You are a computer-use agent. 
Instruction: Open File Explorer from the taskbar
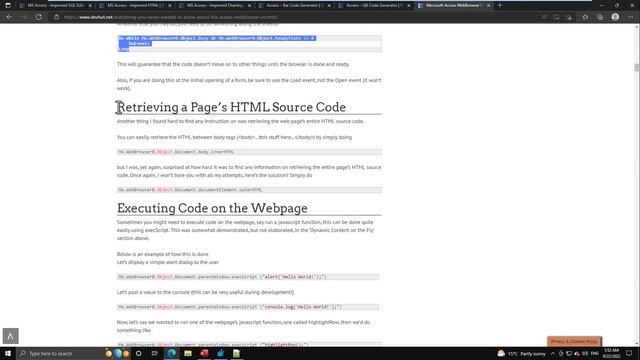pos(188,353)
